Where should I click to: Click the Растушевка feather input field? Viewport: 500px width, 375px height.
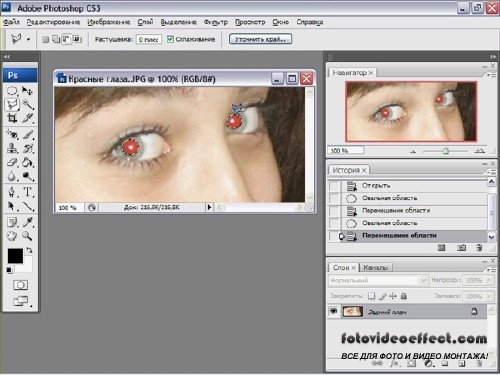149,39
